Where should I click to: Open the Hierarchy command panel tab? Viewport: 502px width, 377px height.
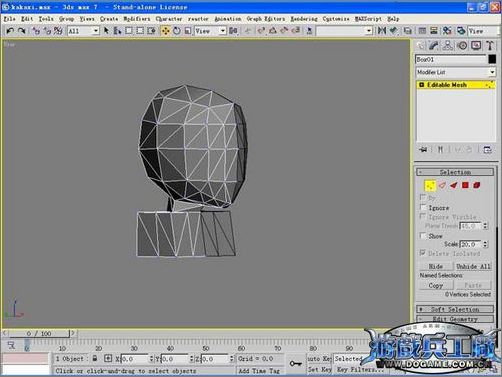click(448, 46)
